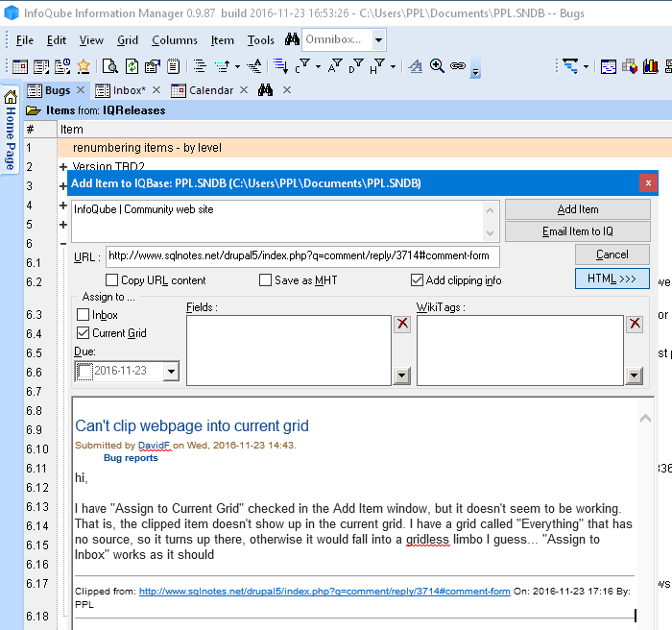Open the 'C' filter dropdown arrow

(x=318, y=67)
